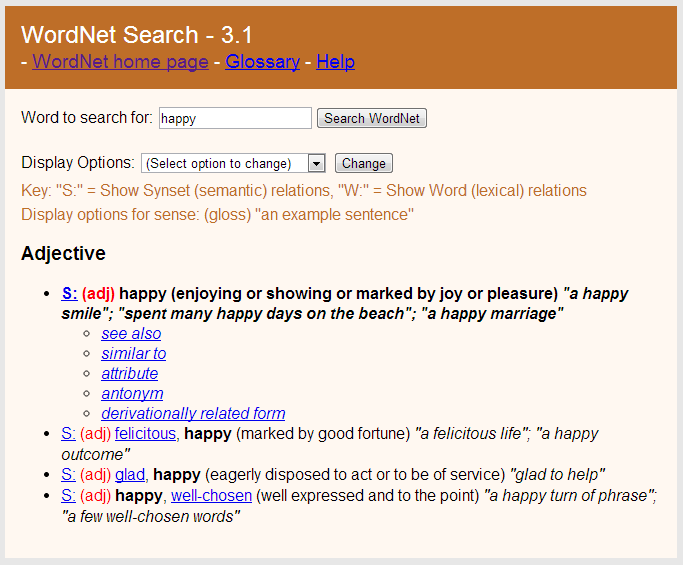Click the Adjective heading text
Screen dimensions: 683x565
pyautogui.click(x=63, y=254)
